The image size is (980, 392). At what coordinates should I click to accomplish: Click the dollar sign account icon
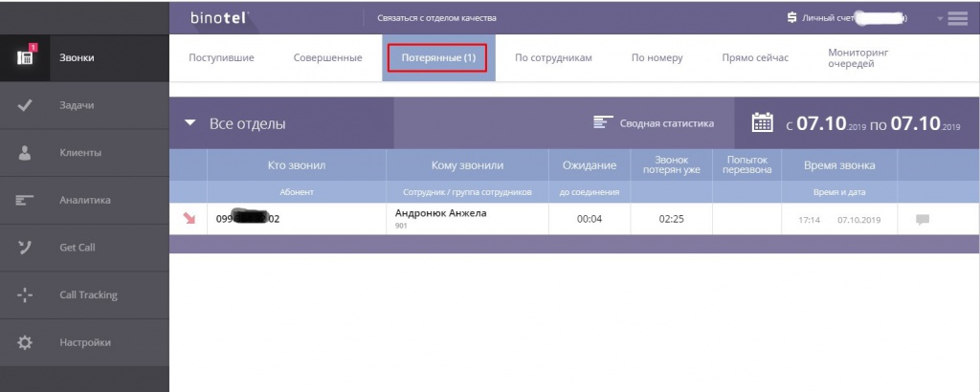coord(791,19)
